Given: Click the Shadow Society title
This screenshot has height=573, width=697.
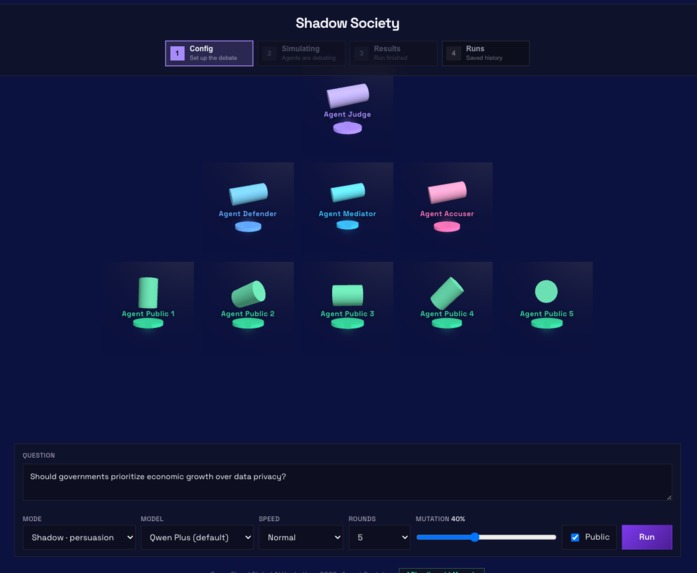Looking at the screenshot, I should (x=348, y=23).
